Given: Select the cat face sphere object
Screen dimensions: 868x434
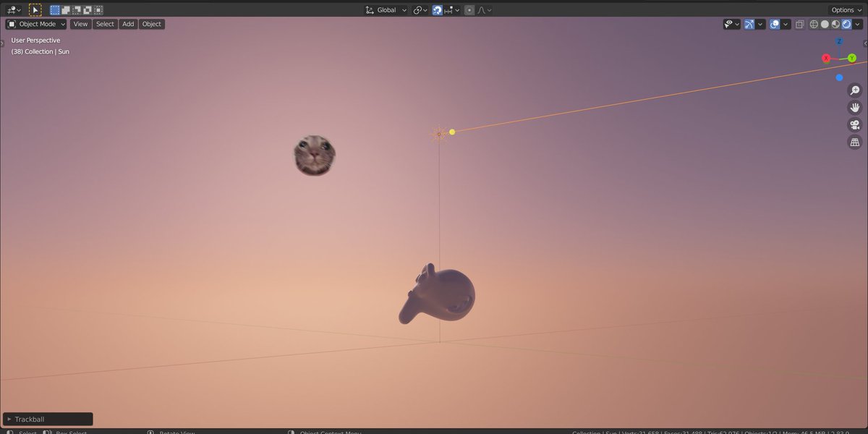Looking at the screenshot, I should (315, 155).
